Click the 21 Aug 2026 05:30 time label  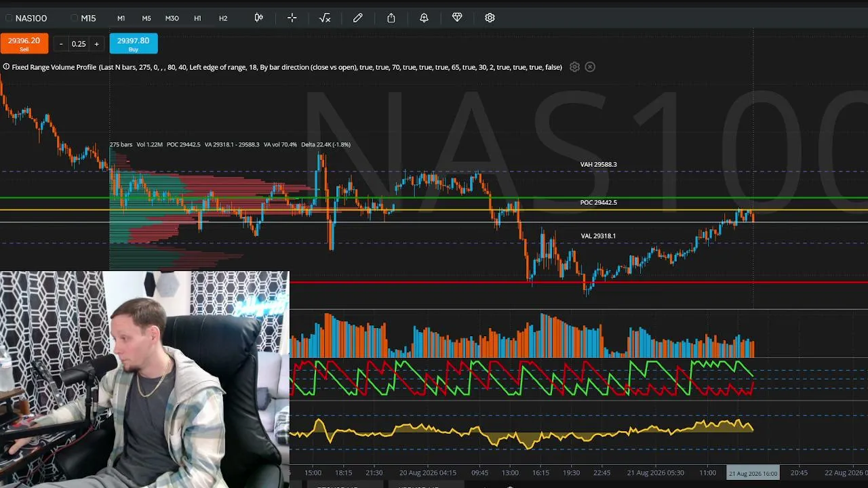(656, 473)
